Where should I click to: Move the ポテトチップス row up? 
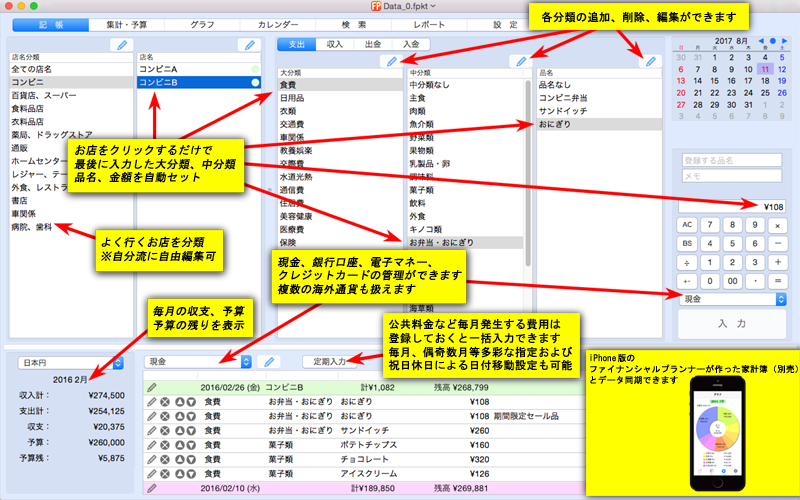coord(180,445)
